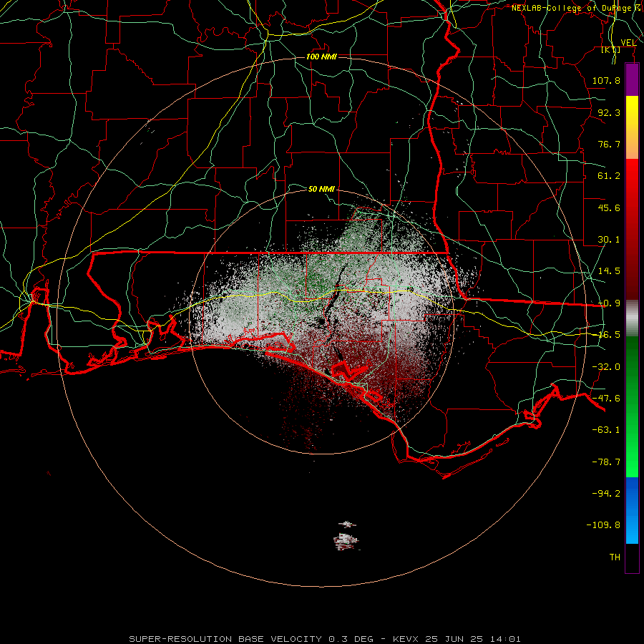Click the 61.2 velocity scale value
644x644 pixels.
[609, 176]
